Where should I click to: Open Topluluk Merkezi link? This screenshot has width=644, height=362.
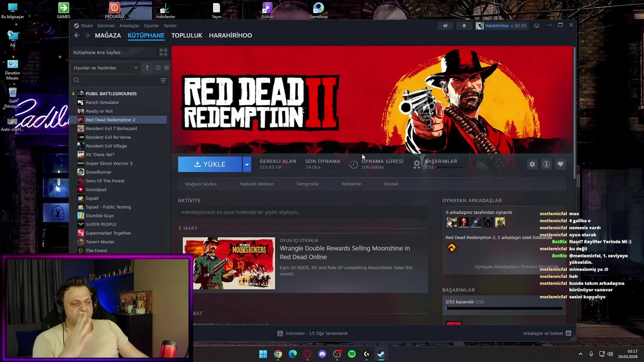[x=257, y=184]
